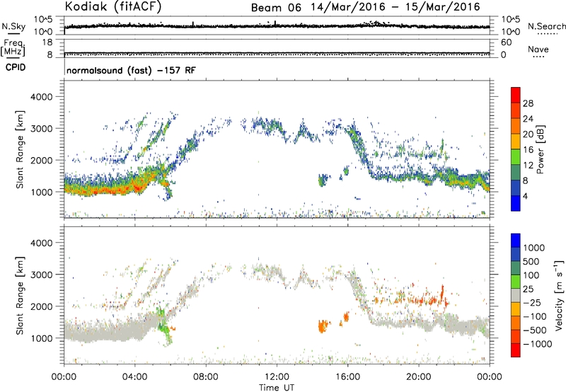Screen dimensions: 566x392
Task: Click the "Power [dB]" color bar title
Action: pos(540,149)
